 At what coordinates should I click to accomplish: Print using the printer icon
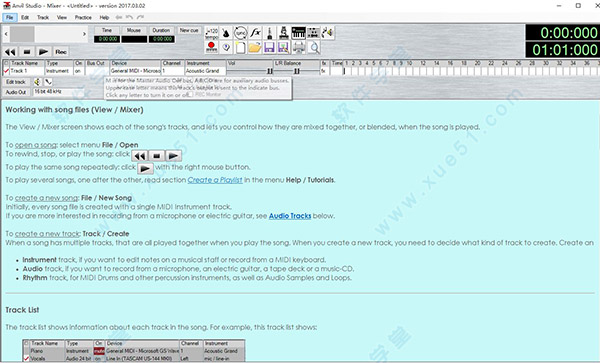point(299,47)
